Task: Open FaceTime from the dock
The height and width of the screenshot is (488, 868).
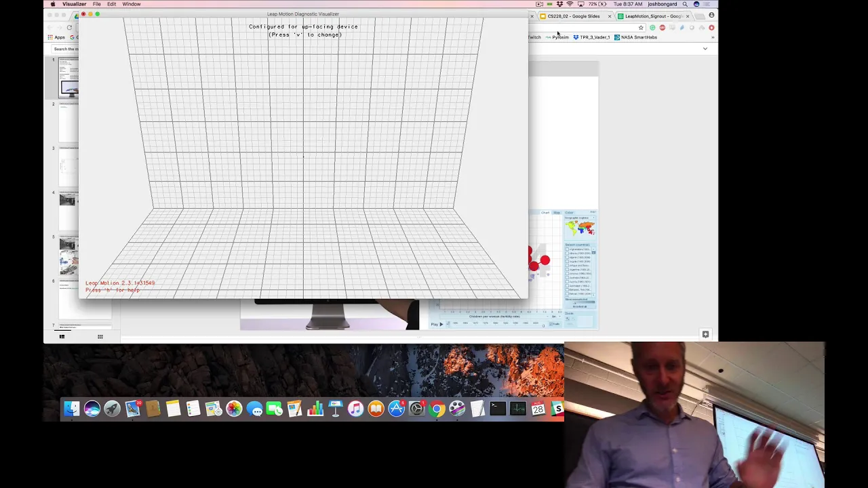Action: [x=275, y=409]
